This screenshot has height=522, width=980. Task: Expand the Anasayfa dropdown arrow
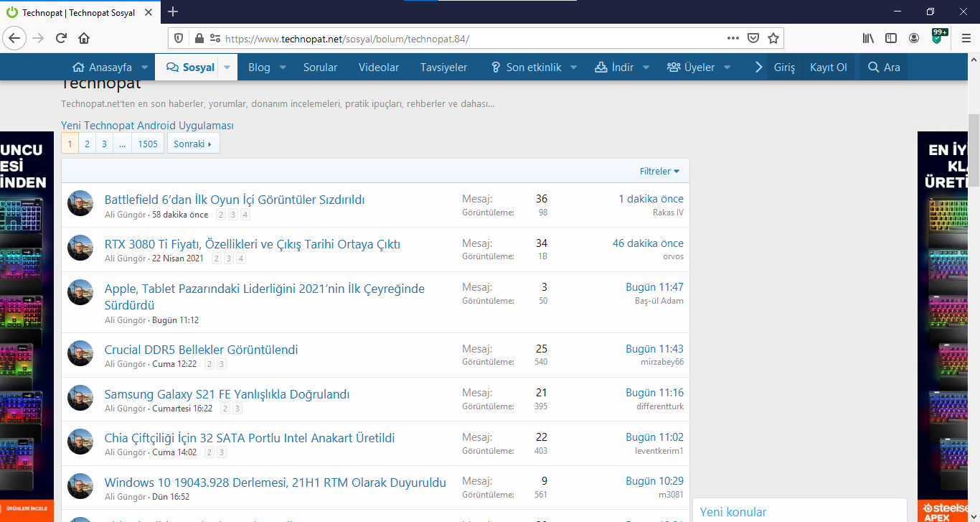click(x=144, y=67)
